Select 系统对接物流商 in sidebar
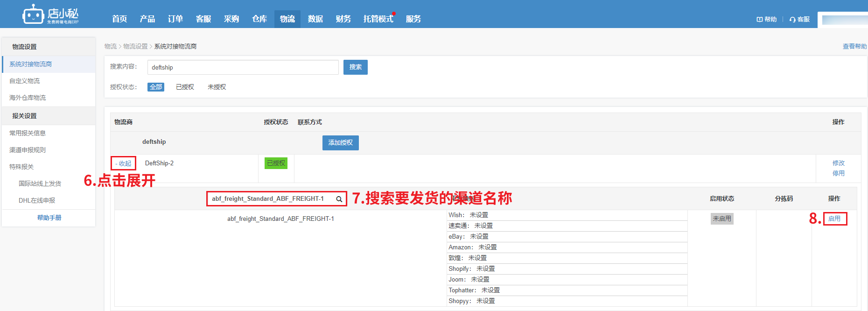This screenshot has width=868, height=311. pyautogui.click(x=49, y=64)
